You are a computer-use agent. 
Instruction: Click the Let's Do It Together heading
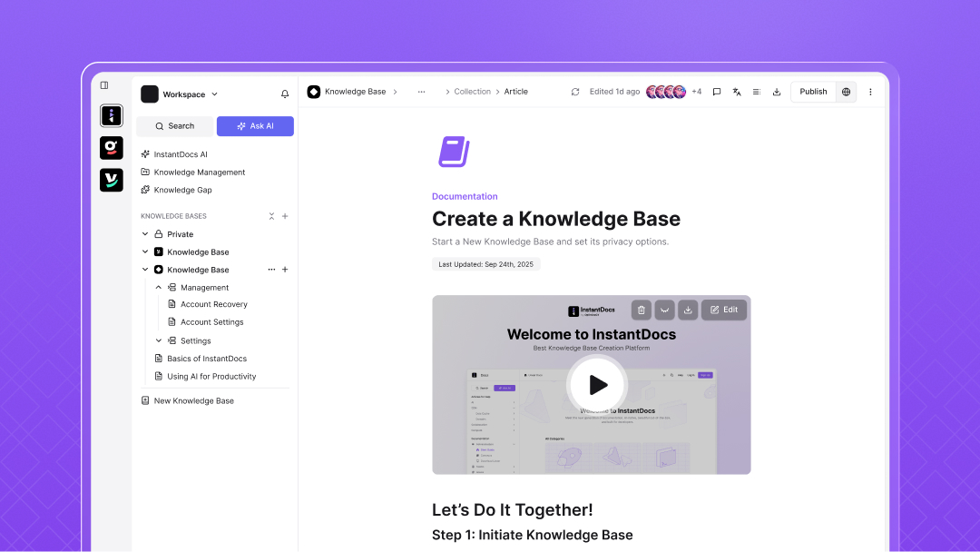click(x=512, y=509)
